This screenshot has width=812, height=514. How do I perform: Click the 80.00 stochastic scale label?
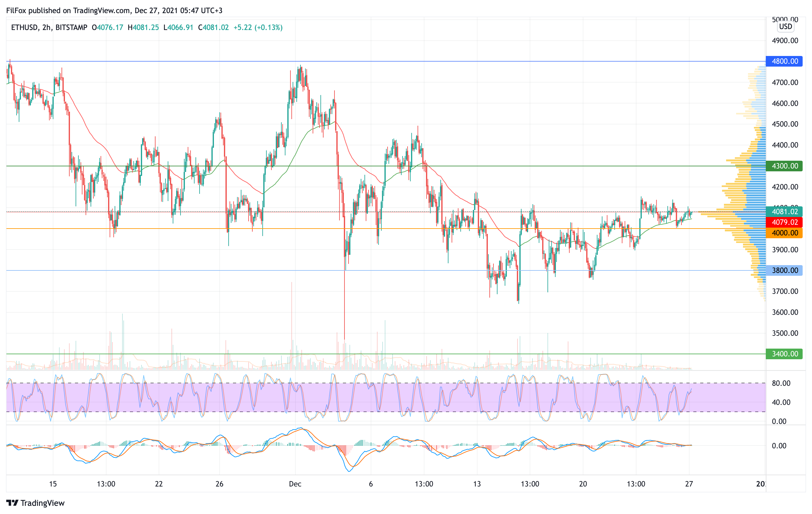(781, 383)
